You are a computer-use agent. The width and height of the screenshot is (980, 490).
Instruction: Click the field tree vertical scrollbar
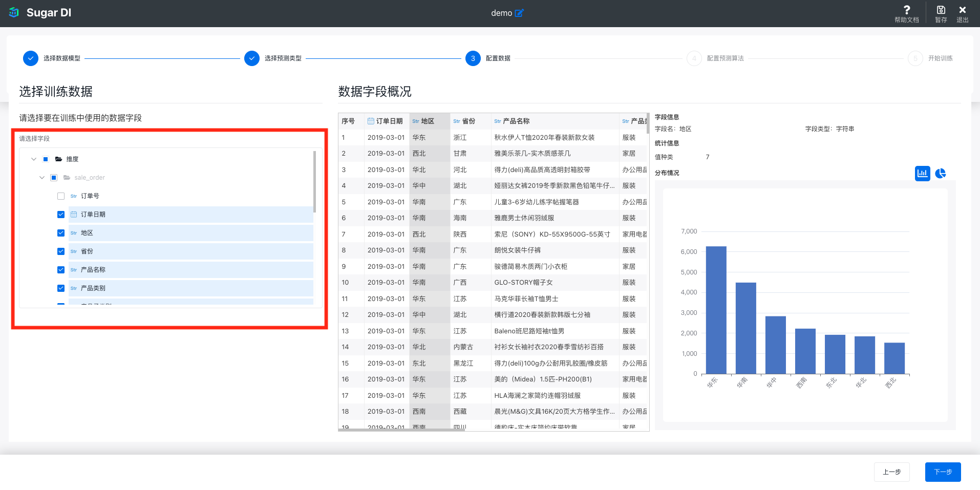pyautogui.click(x=314, y=182)
